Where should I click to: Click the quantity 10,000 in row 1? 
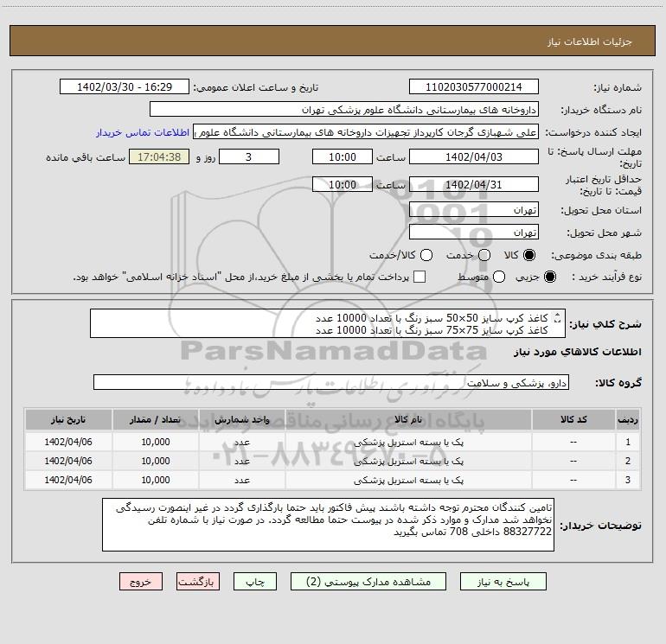[156, 442]
